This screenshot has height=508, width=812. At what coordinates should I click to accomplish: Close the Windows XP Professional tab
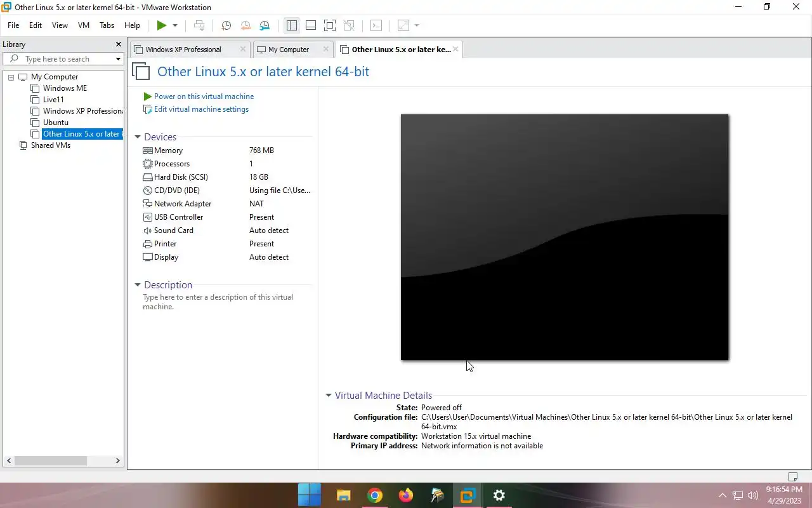tap(243, 49)
